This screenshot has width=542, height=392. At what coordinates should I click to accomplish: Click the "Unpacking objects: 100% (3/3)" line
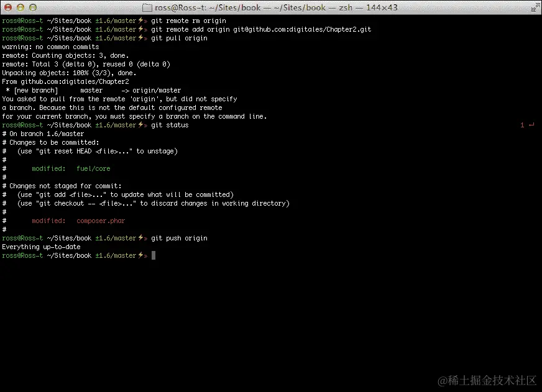tap(69, 73)
